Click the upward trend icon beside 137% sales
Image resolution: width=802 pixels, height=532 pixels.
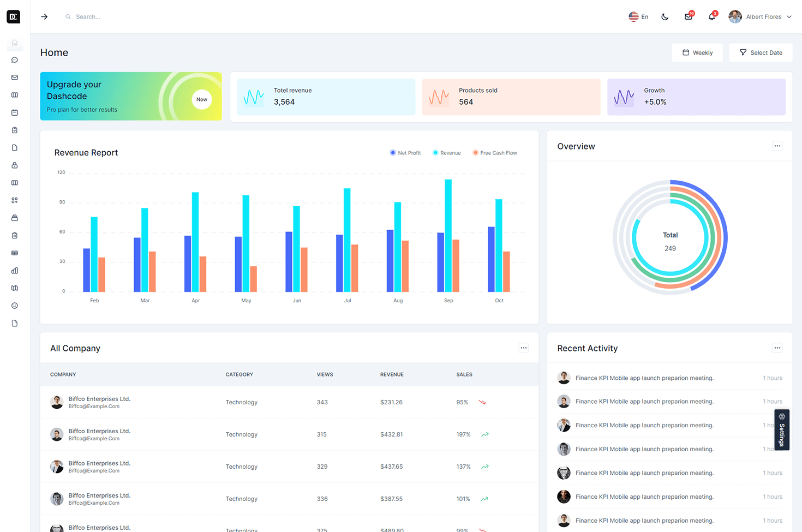[484, 467]
